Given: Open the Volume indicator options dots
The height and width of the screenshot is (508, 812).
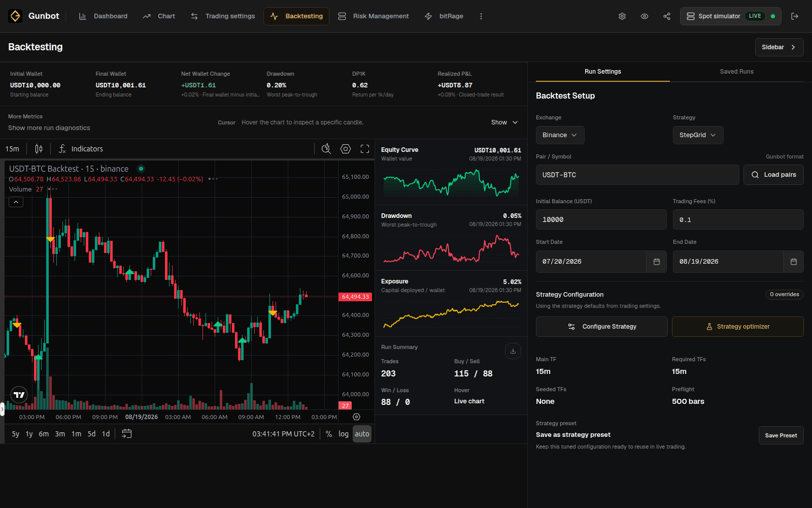Looking at the screenshot, I should pyautogui.click(x=52, y=189).
